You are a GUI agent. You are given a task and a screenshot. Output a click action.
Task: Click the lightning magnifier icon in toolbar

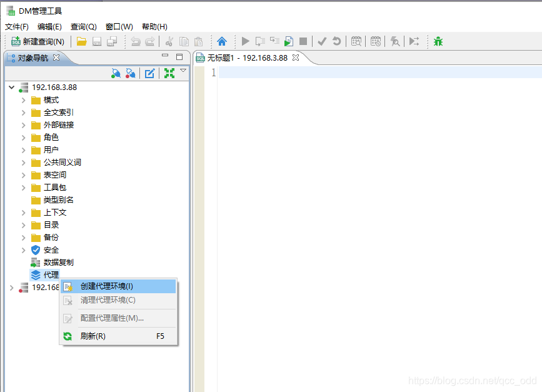coord(394,41)
